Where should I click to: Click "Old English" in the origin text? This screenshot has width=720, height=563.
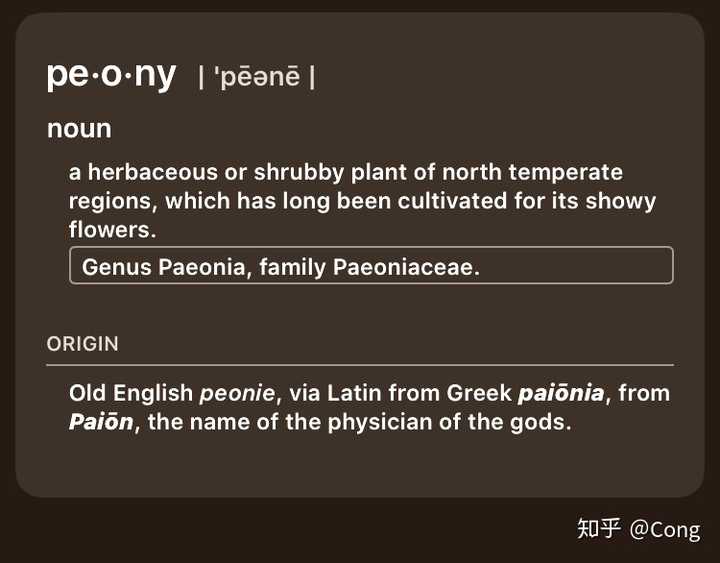(x=131, y=393)
